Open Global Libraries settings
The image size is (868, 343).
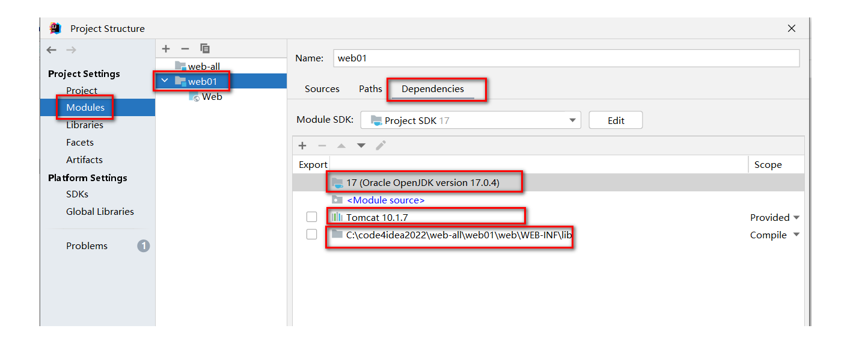(x=100, y=211)
